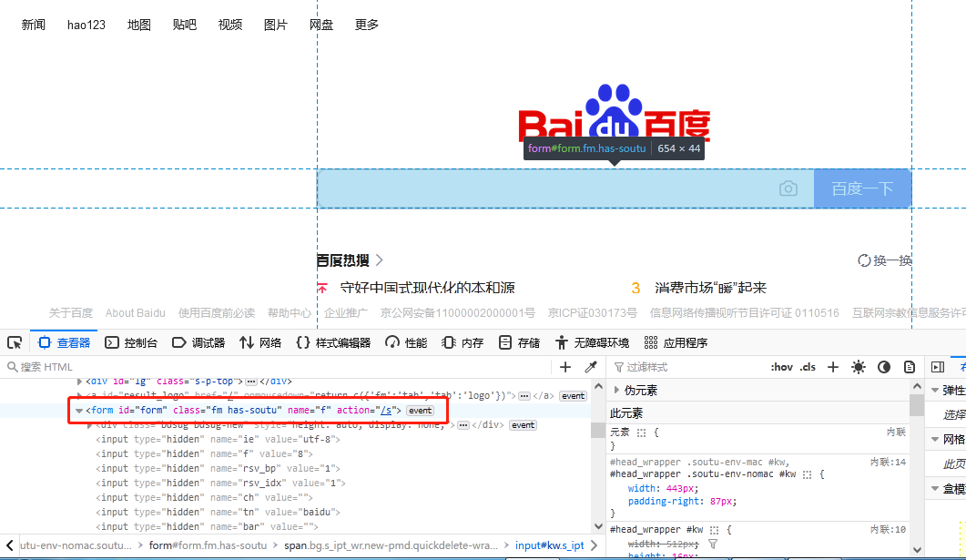Open the 地图 map link
Image resolution: width=966 pixels, height=560 pixels.
click(x=138, y=25)
